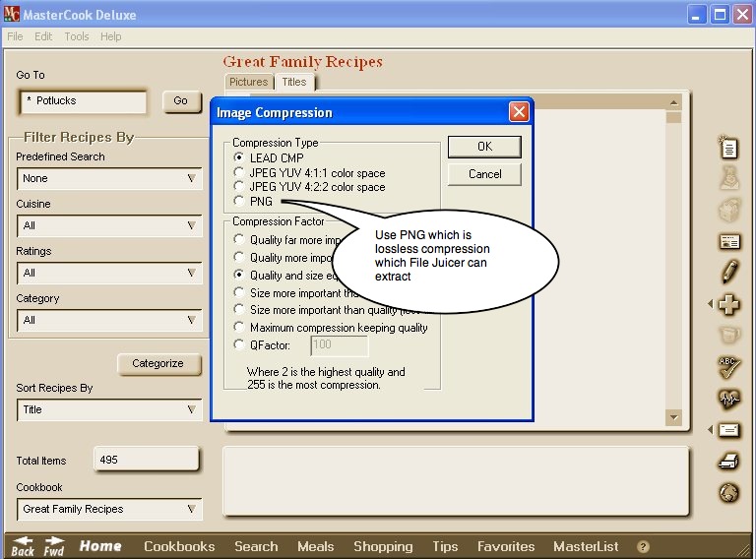Select JPEG YUV 4:2:2 color space
Viewport: 756px width, 559px height.
tap(238, 186)
